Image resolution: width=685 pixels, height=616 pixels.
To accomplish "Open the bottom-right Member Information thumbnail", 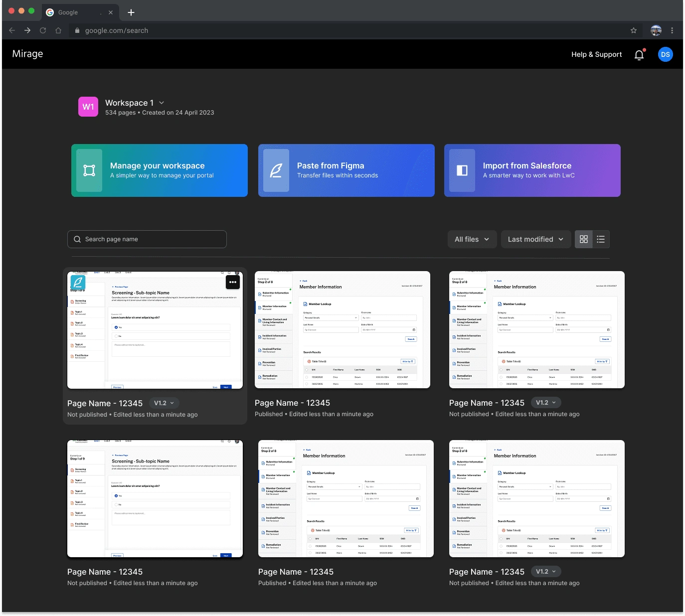I will pos(537,498).
